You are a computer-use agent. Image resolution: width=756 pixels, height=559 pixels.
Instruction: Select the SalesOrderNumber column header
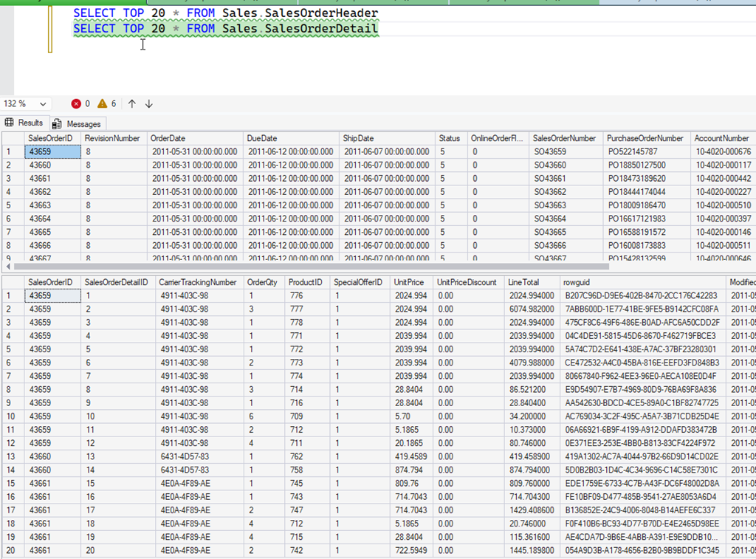click(564, 138)
